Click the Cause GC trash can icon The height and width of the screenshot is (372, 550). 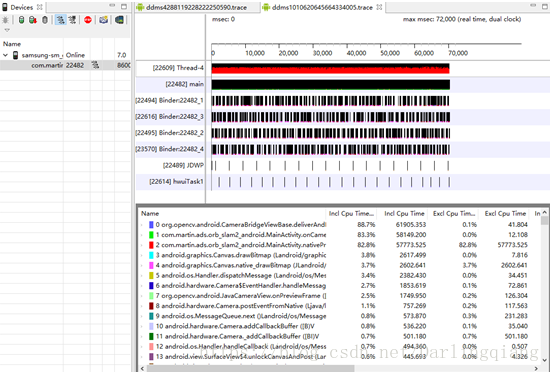click(45, 20)
